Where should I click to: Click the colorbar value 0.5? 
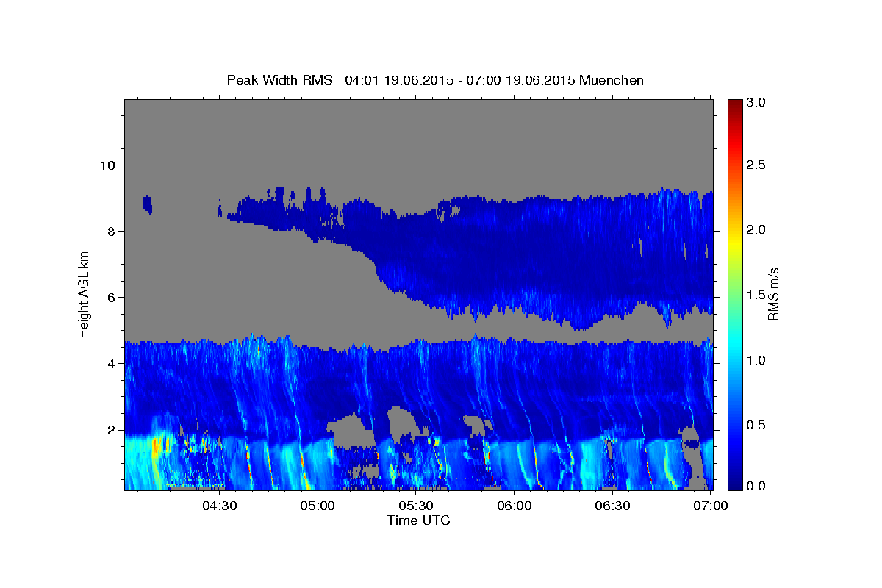pyautogui.click(x=757, y=425)
